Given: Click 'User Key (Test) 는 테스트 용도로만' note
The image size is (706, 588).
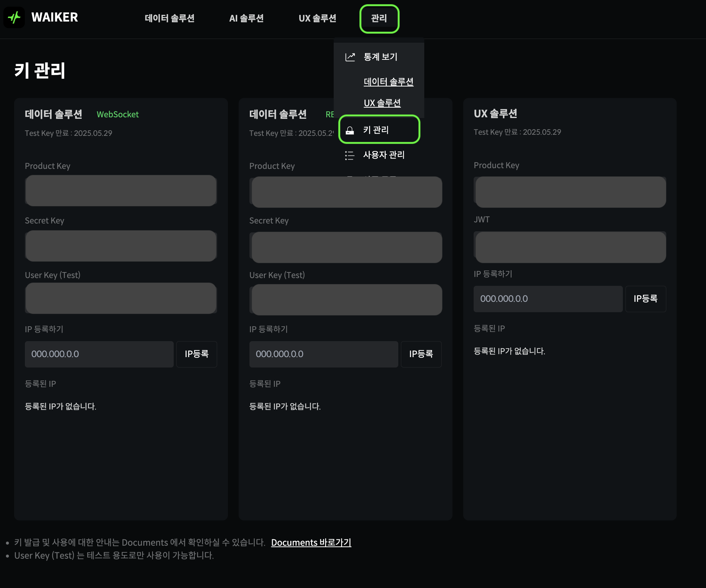Looking at the screenshot, I should 114,555.
